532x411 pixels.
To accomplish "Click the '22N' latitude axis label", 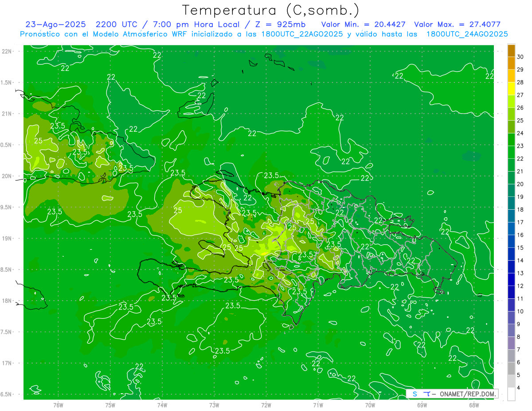I will (x=7, y=51).
